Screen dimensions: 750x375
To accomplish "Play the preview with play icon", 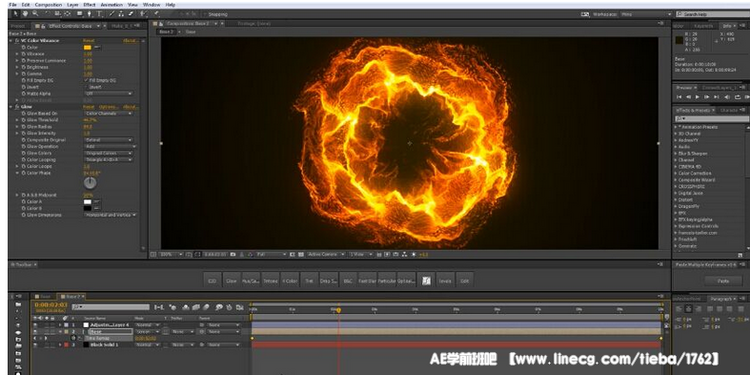I will [x=697, y=97].
